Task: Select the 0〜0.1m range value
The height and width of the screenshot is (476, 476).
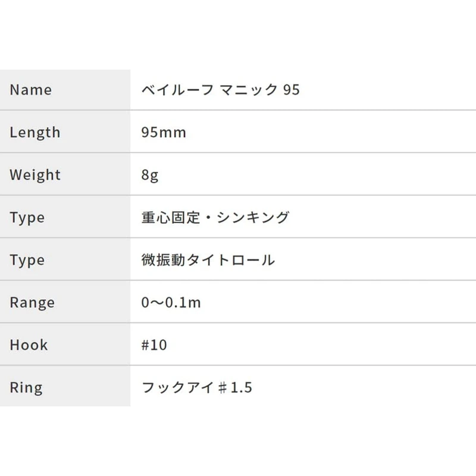Action: [171, 302]
